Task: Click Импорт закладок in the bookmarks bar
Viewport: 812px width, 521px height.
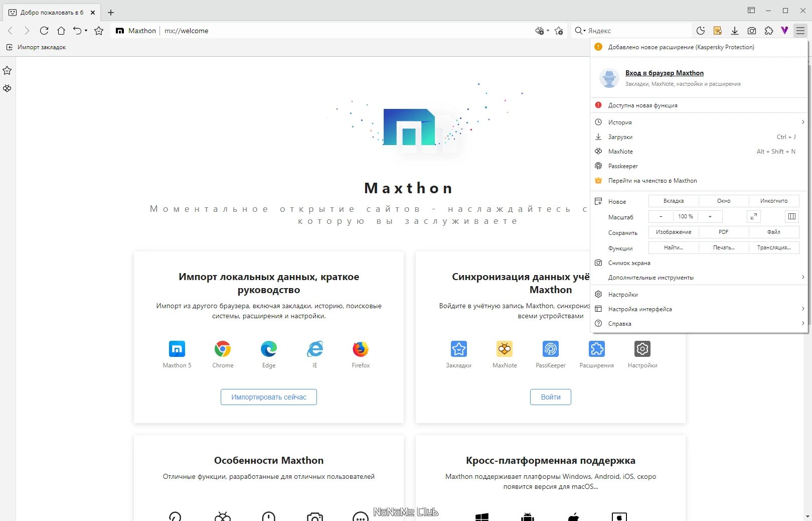Action: tap(36, 47)
